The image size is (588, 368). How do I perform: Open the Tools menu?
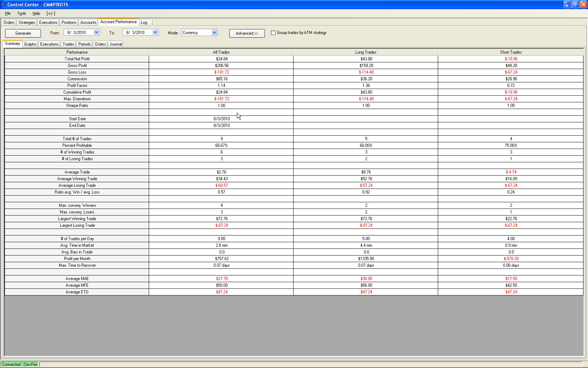pos(22,13)
